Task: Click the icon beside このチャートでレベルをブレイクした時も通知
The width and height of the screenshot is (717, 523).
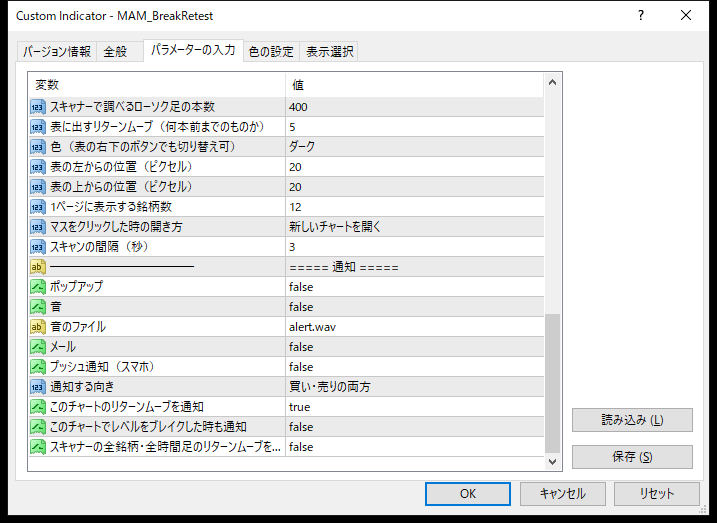Action: (38, 427)
